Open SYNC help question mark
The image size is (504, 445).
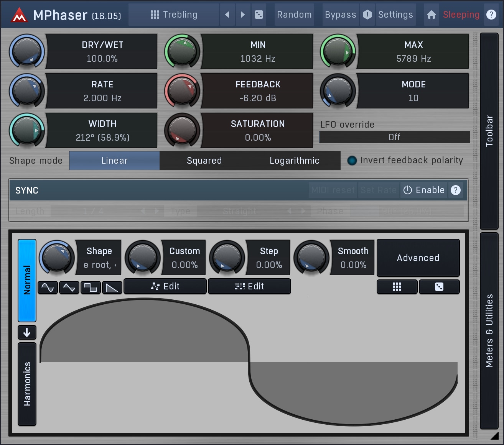point(456,190)
